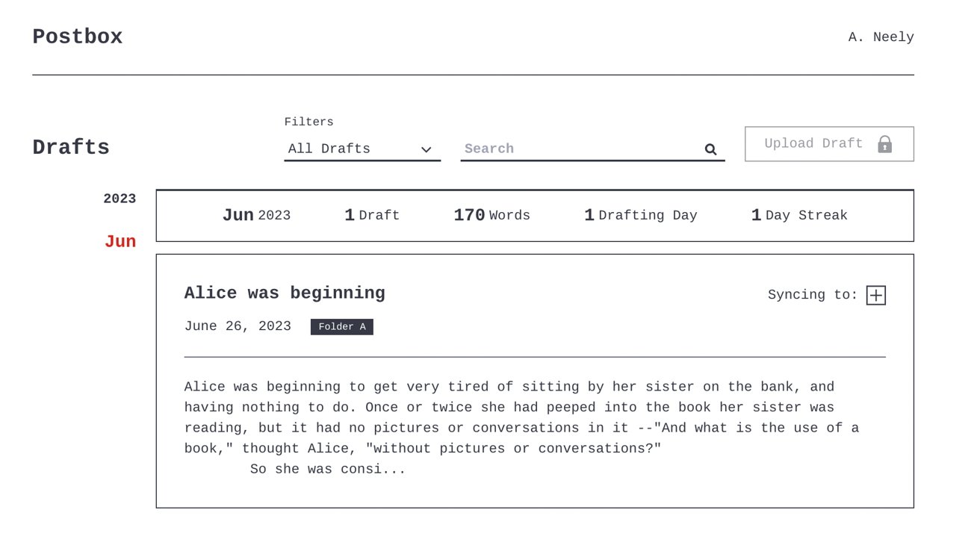Viewport: 980px width, 551px height.
Task: Click the 170 Words statistic
Action: [x=491, y=216]
